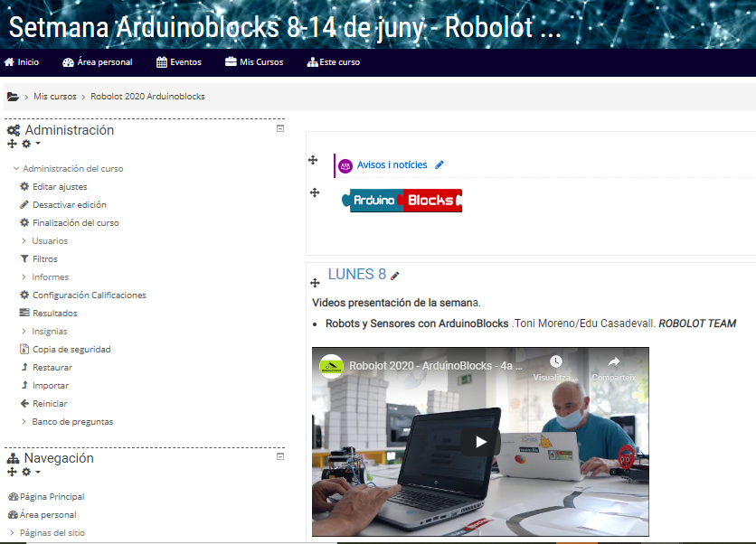Image resolution: width=756 pixels, height=544 pixels.
Task: Open the LUNES 8 section heading
Action: [357, 274]
